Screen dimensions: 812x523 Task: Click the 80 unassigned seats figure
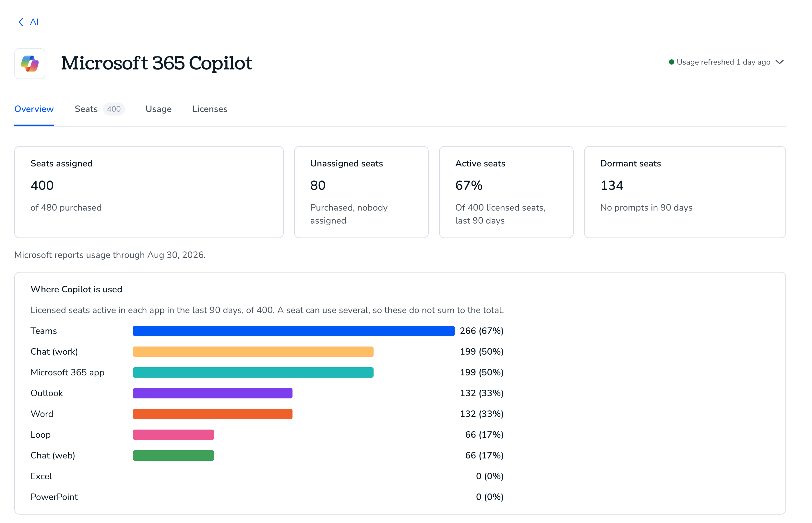tap(318, 186)
